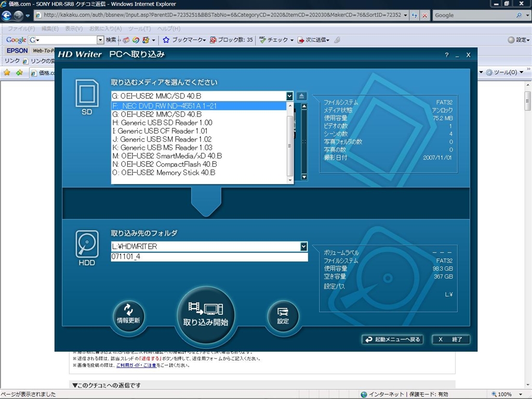
Task: Open お気に入り(A) menu
Action: click(x=105, y=29)
